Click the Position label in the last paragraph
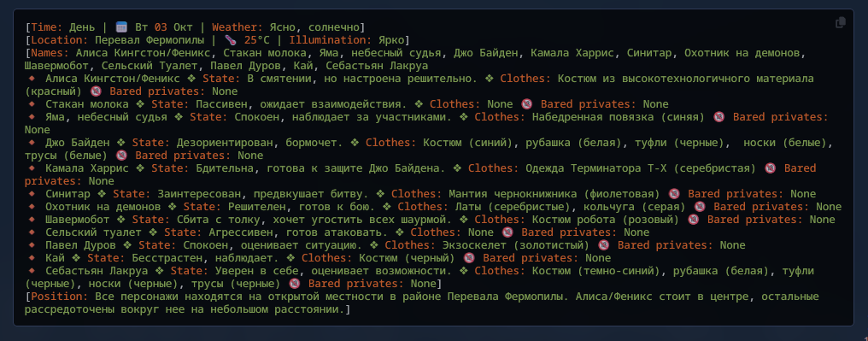The width and height of the screenshot is (868, 341). coord(60,297)
